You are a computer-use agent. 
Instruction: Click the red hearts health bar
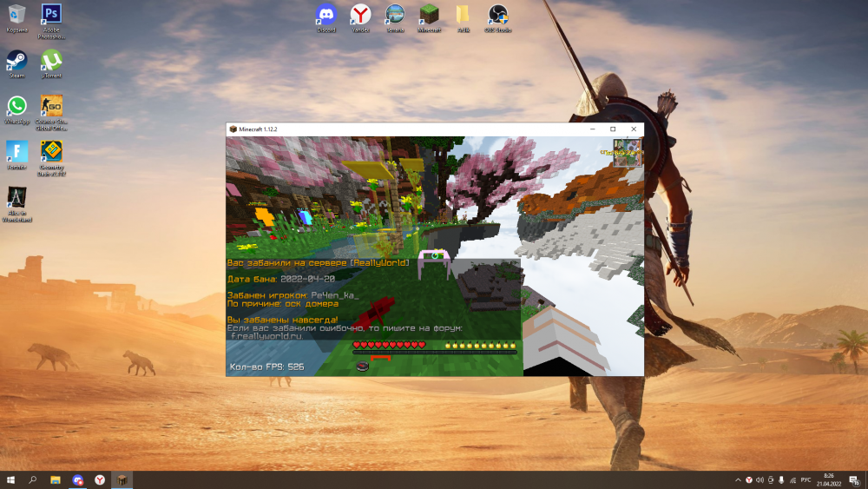tap(389, 345)
